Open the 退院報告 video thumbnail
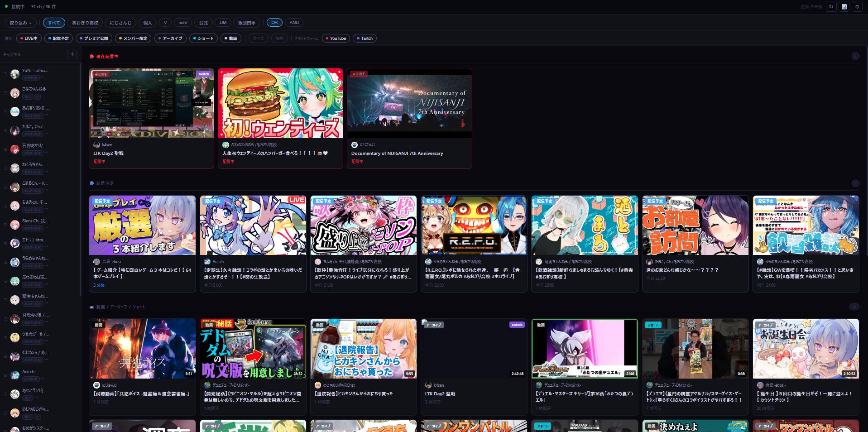This screenshot has height=432, width=868. coord(364,349)
